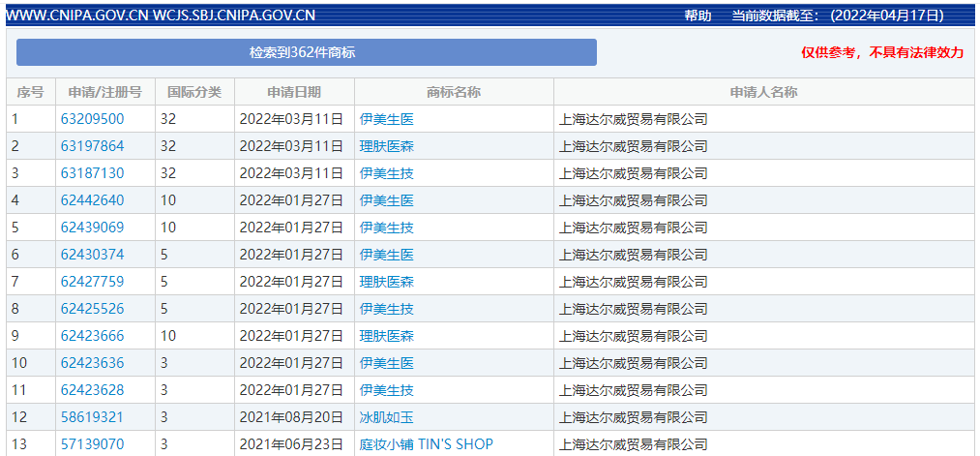This screenshot has width=980, height=456.
Task: Open trademark 伊美生医 in row 10
Action: click(387, 363)
